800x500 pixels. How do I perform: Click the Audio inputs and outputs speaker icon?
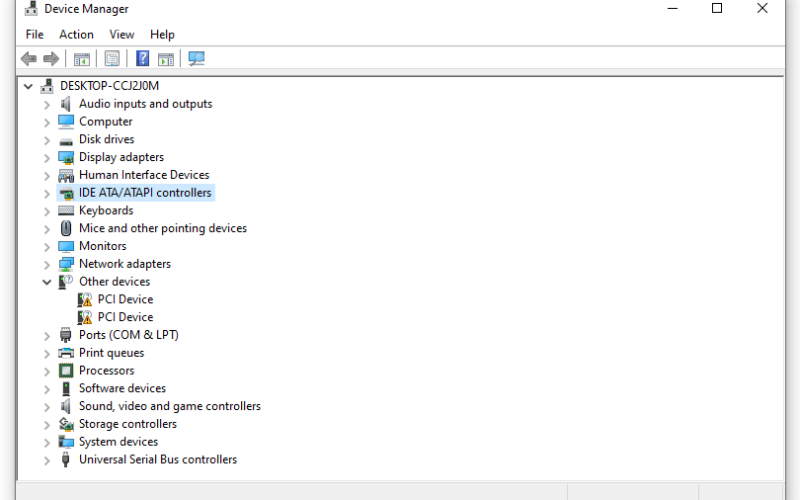coord(66,104)
